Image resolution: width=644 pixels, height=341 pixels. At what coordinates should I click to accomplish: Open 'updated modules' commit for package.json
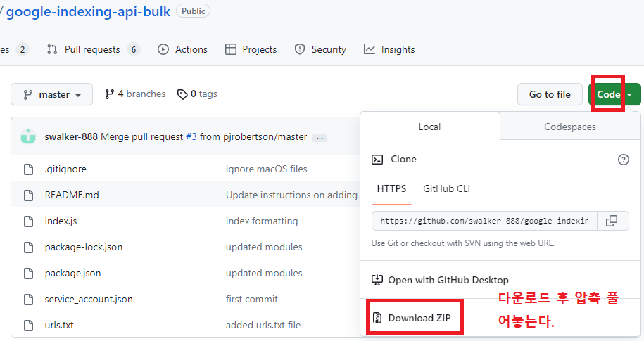(x=264, y=274)
